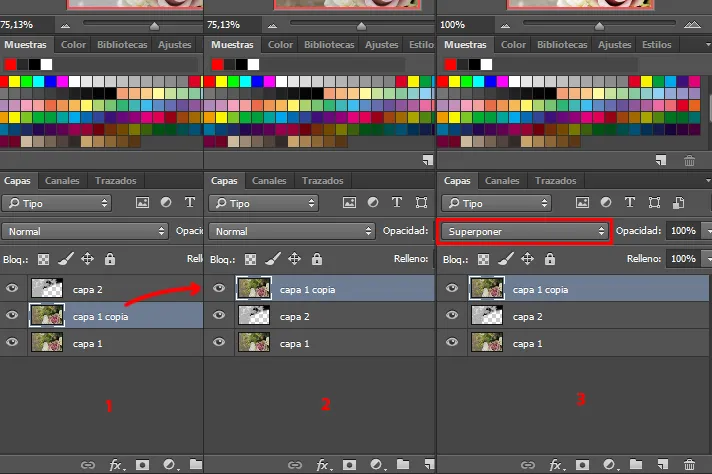
Task: Click zoom slider handle in right panel
Action: [x=599, y=26]
